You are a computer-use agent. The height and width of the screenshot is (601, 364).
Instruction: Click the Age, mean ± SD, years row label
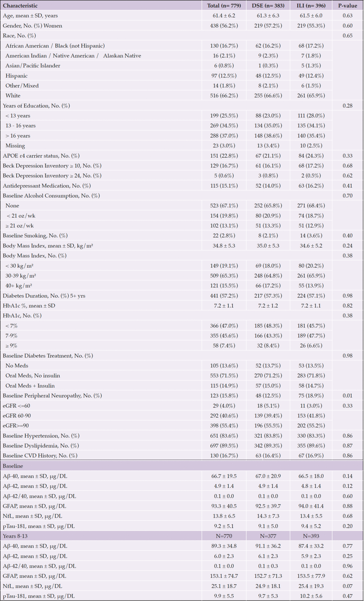tap(30, 15)
